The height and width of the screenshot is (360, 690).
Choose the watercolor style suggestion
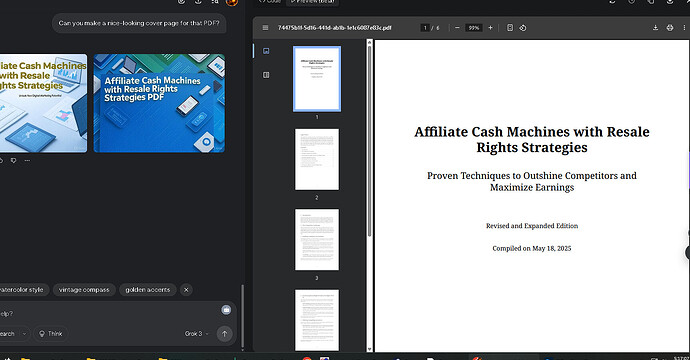click(21, 290)
